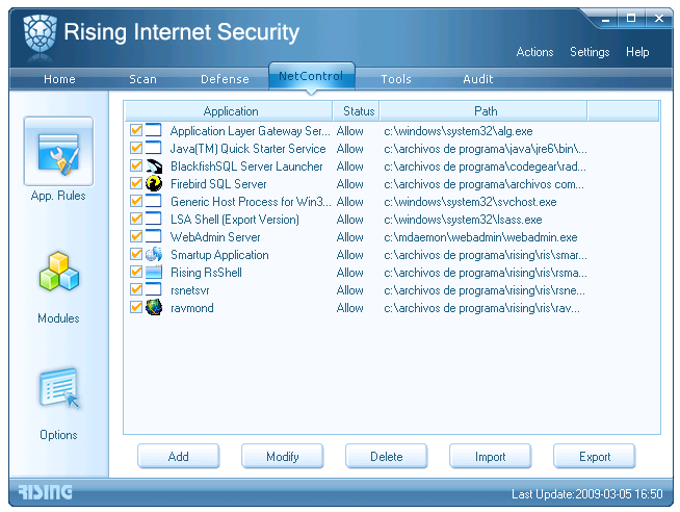Click the Modify button
The image size is (680, 512).
pos(282,456)
